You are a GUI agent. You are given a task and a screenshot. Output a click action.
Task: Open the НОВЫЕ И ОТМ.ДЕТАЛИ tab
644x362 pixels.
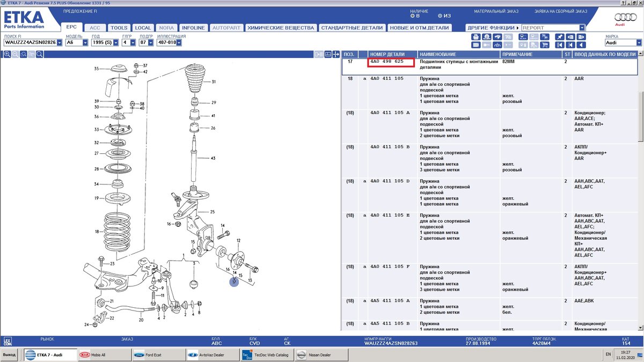(x=419, y=28)
